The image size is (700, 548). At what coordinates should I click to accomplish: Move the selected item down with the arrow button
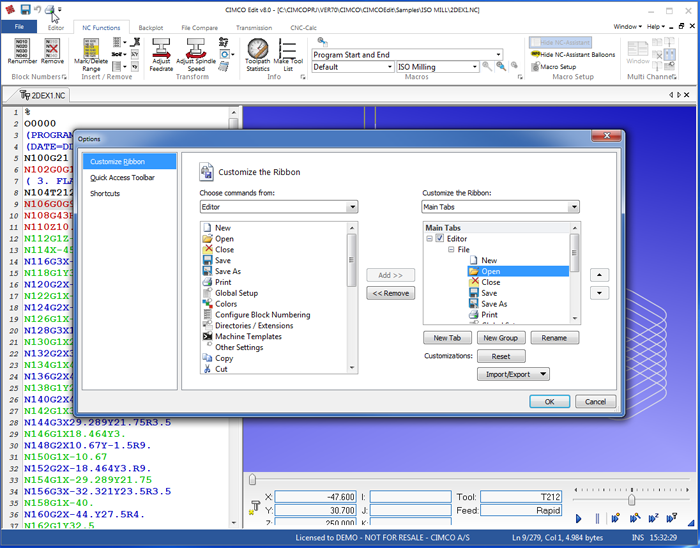[599, 293]
